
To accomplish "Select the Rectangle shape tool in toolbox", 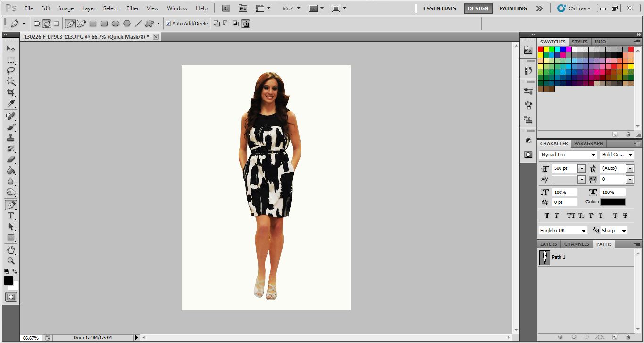I will coord(11,237).
